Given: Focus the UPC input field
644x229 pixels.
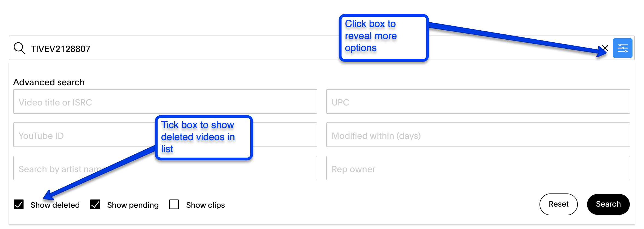Looking at the screenshot, I should 478,101.
